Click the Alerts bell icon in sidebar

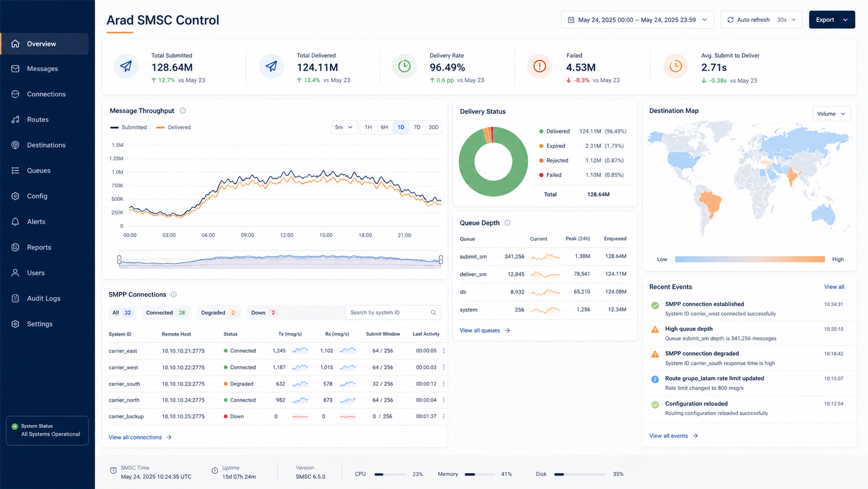coord(16,221)
